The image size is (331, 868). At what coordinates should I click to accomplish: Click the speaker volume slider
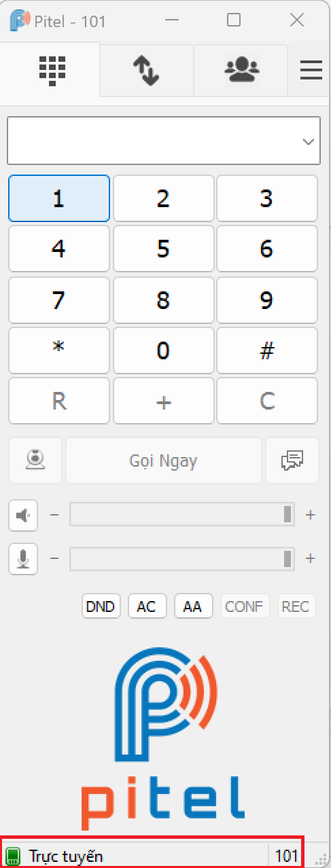[184, 515]
